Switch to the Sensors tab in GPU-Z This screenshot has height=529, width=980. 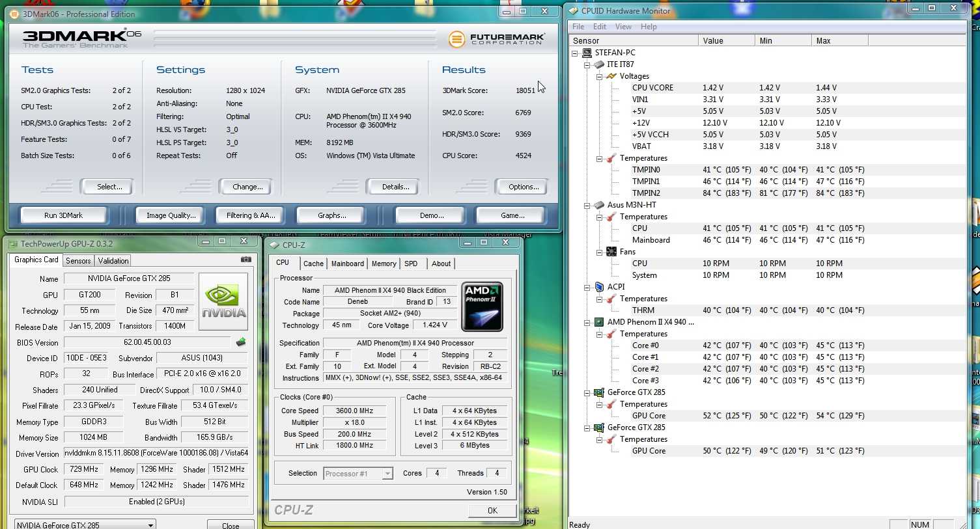tap(78, 261)
